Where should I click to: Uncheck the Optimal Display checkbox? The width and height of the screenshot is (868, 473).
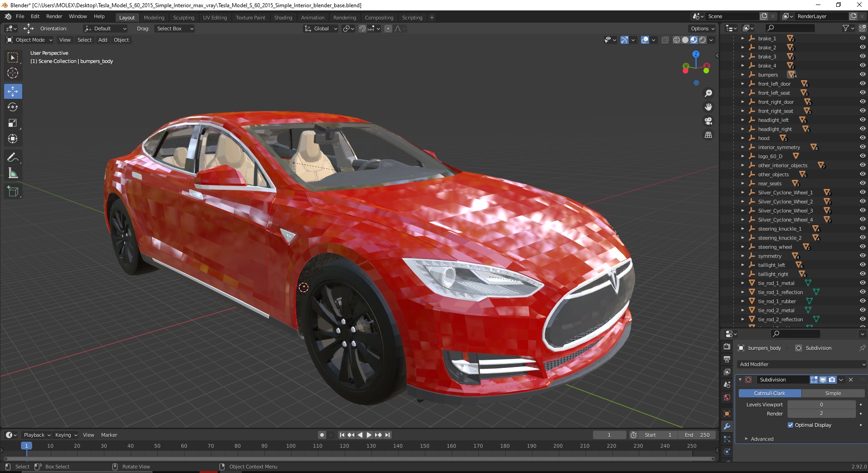(x=790, y=425)
